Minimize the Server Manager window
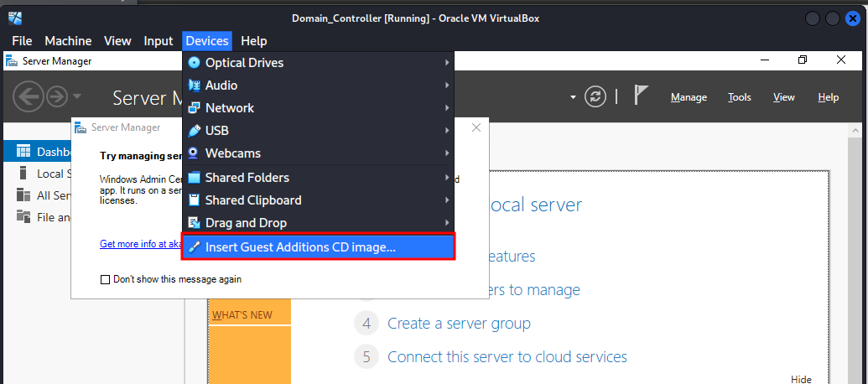Viewport: 868px width, 384px height. [x=765, y=60]
